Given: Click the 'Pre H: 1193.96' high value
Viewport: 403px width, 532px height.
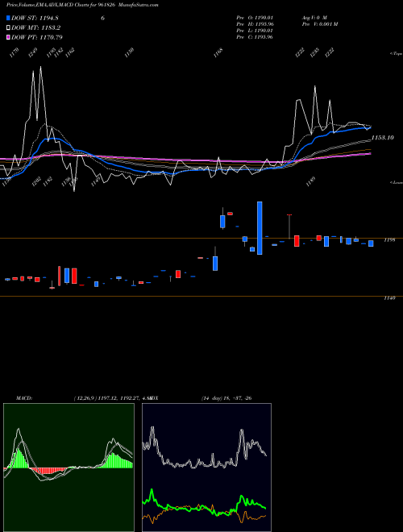Looking at the screenshot, I should click(x=255, y=24).
